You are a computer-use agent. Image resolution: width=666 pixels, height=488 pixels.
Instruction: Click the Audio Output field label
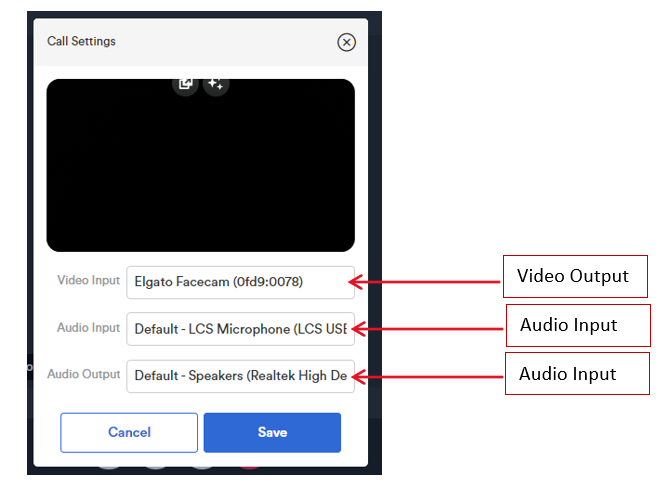(84, 374)
